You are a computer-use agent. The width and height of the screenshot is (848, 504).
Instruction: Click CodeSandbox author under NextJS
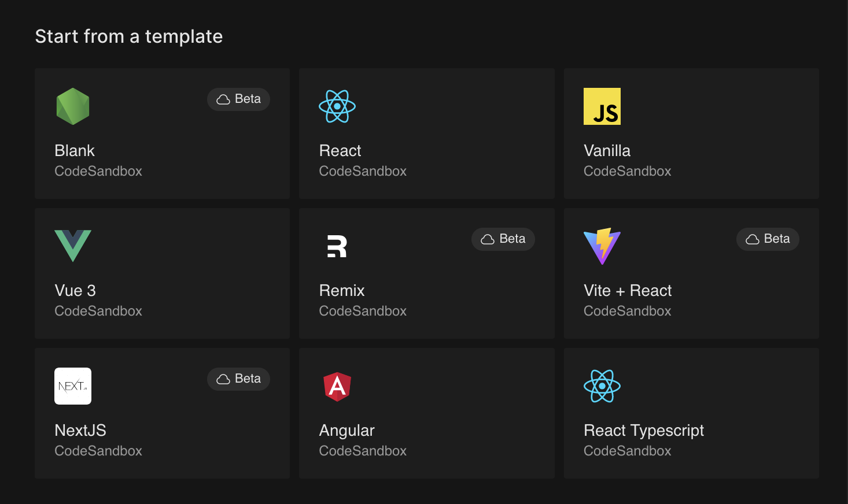(98, 451)
